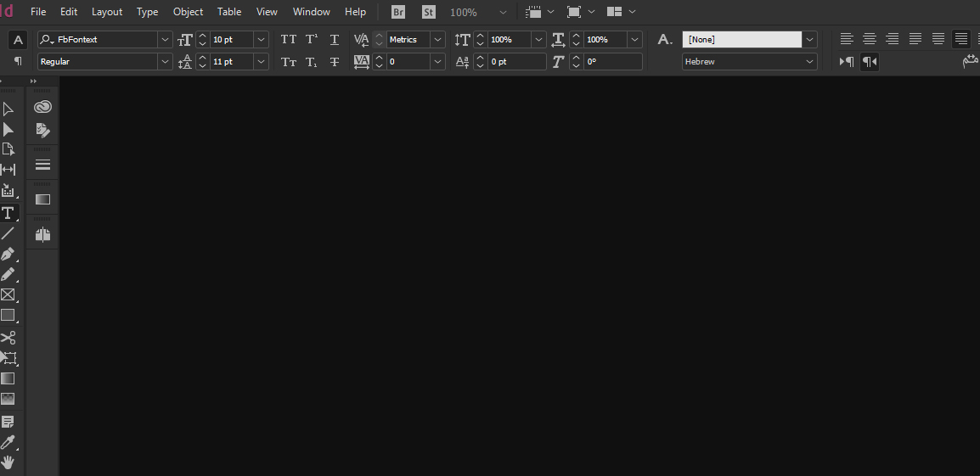Toggle Strikethrough formatting
The image size is (980, 476).
click(335, 62)
